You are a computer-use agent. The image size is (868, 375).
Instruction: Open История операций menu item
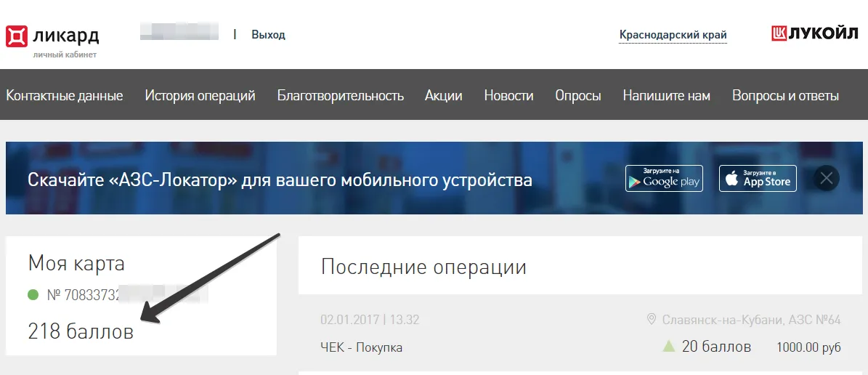200,95
